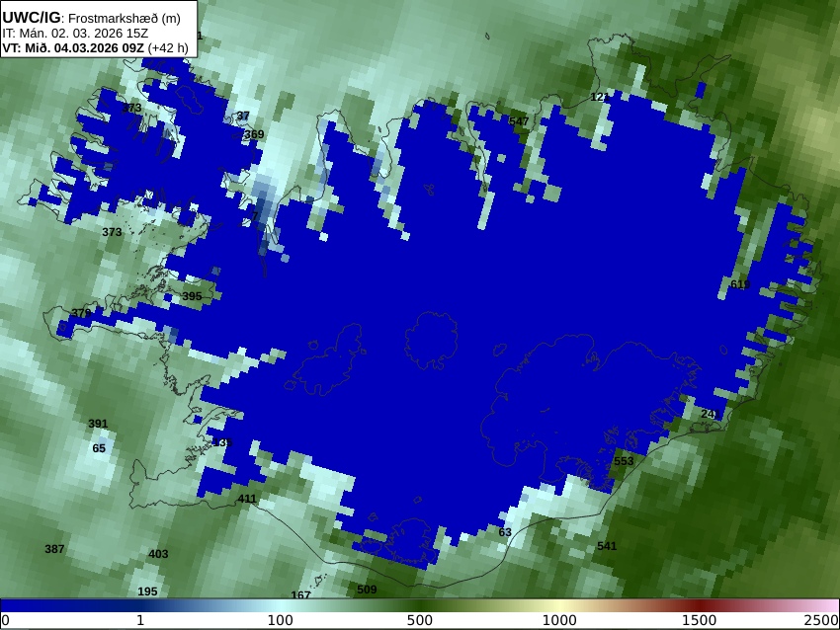The width and height of the screenshot is (840, 630).
Task: Click the map value 37
Action: point(243,116)
